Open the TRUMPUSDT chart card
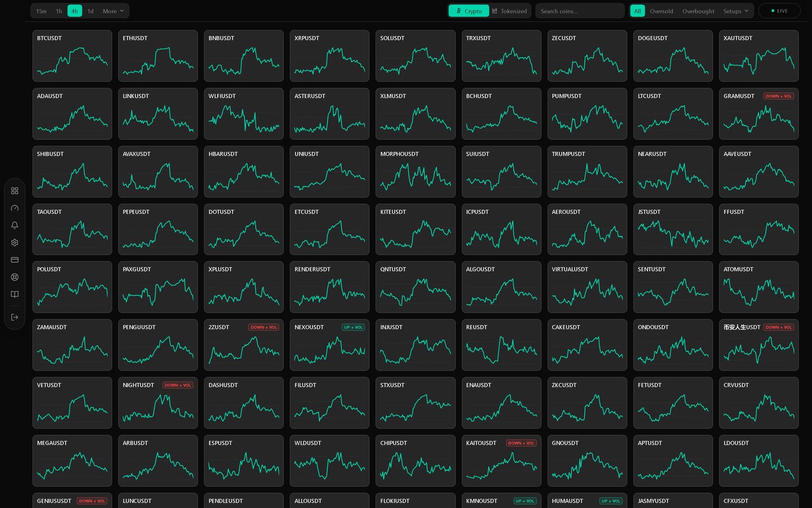812x508 pixels. (x=587, y=172)
